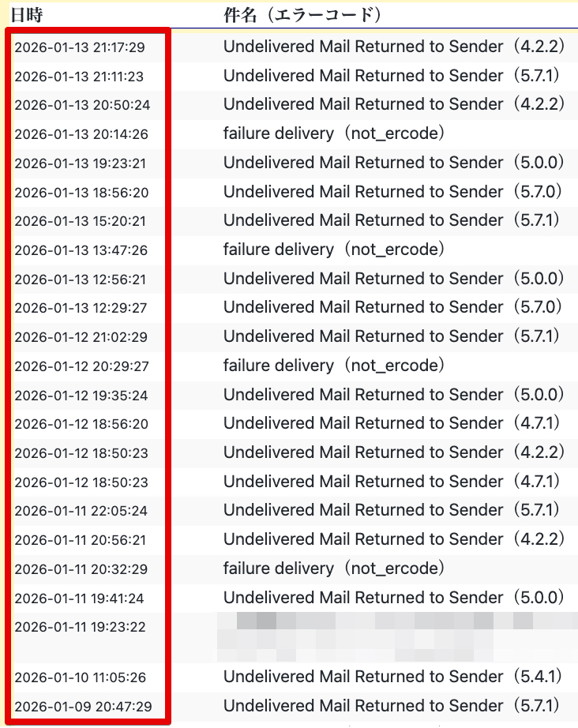Click the 2026-01-12 21:02:29 date entry

click(x=81, y=337)
